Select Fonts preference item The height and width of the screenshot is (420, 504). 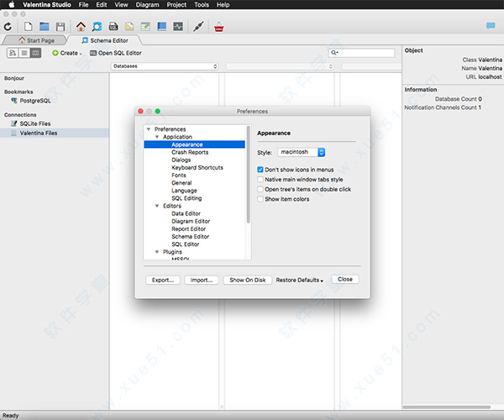click(179, 176)
